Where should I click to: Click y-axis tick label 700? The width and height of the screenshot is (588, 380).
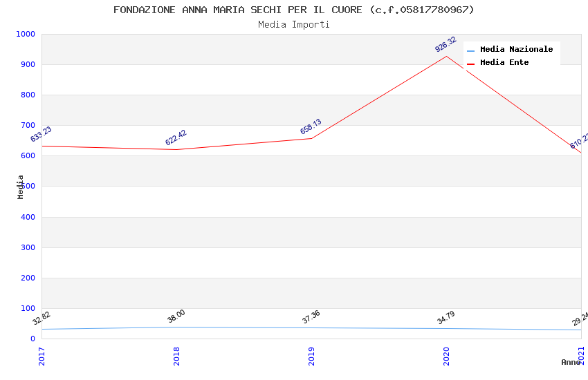click(x=28, y=126)
